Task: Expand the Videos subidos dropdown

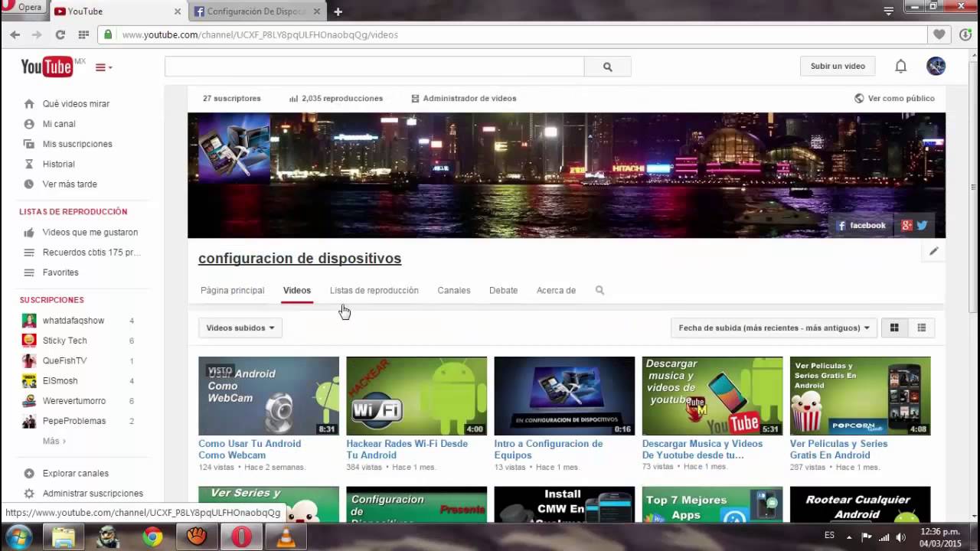Action: click(240, 328)
